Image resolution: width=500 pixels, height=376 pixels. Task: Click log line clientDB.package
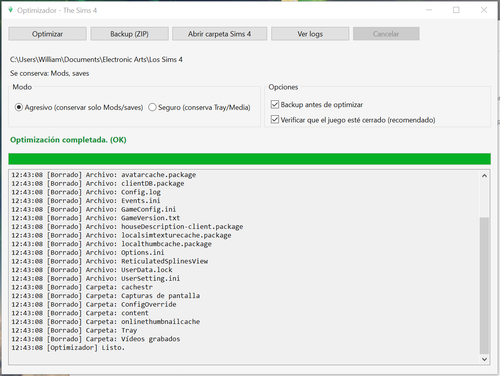click(98, 183)
